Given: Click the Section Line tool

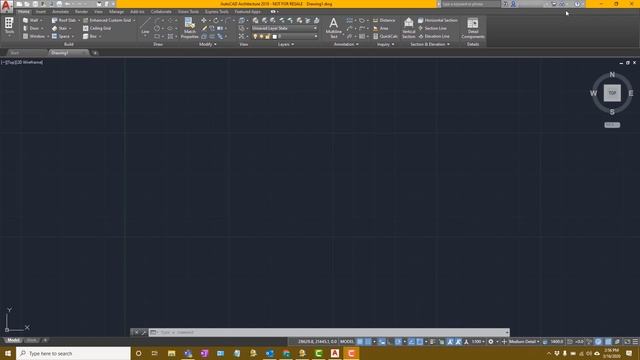Looking at the screenshot, I should 432,28.
